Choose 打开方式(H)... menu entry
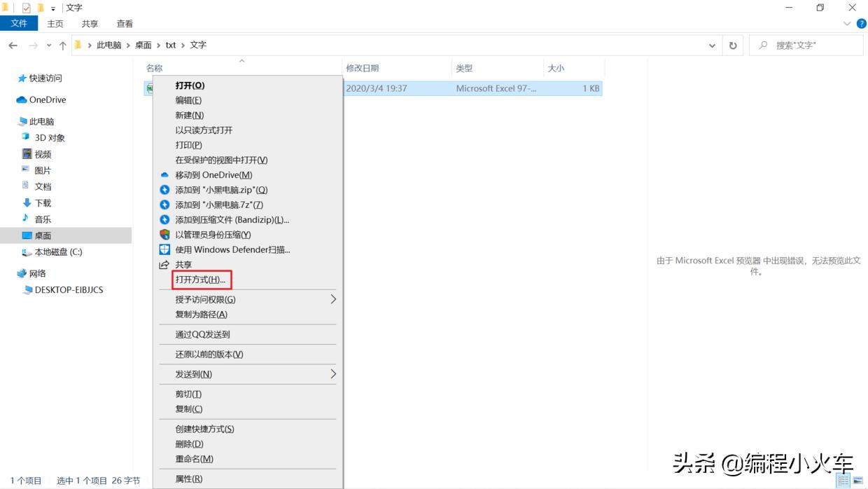Viewport: 868px width, 489px height. pos(248,280)
